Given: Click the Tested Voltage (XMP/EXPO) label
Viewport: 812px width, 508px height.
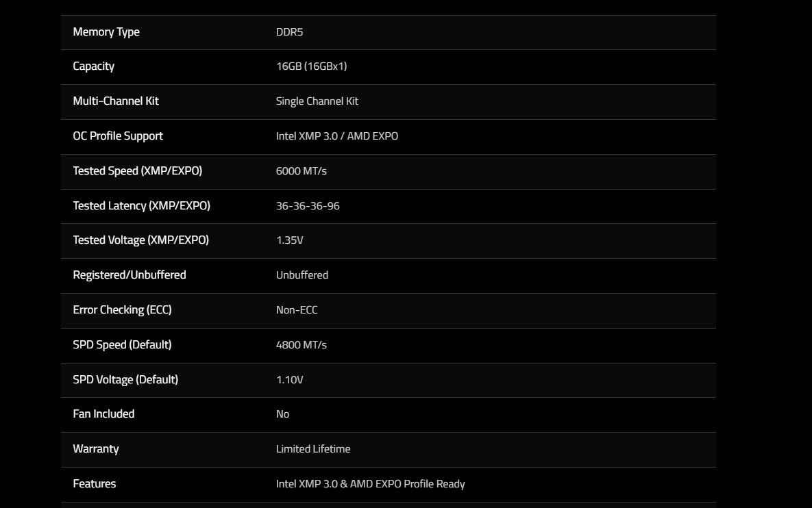Looking at the screenshot, I should coord(141,240).
